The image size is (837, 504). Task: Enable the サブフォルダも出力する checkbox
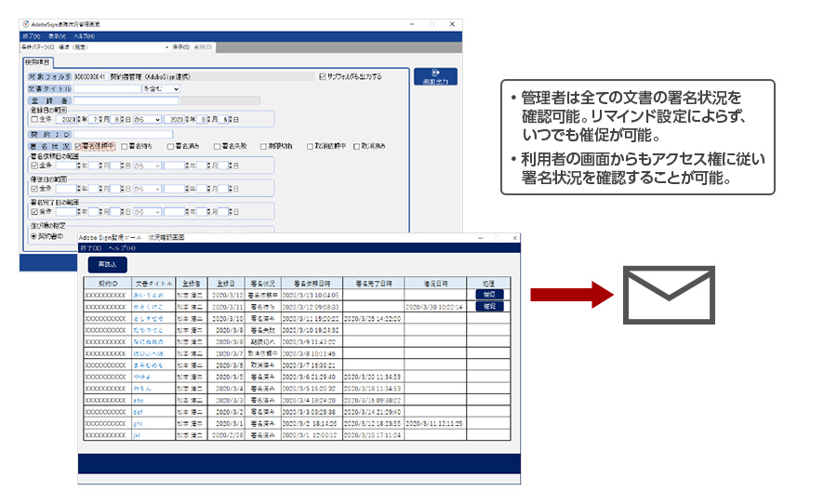pyautogui.click(x=323, y=76)
